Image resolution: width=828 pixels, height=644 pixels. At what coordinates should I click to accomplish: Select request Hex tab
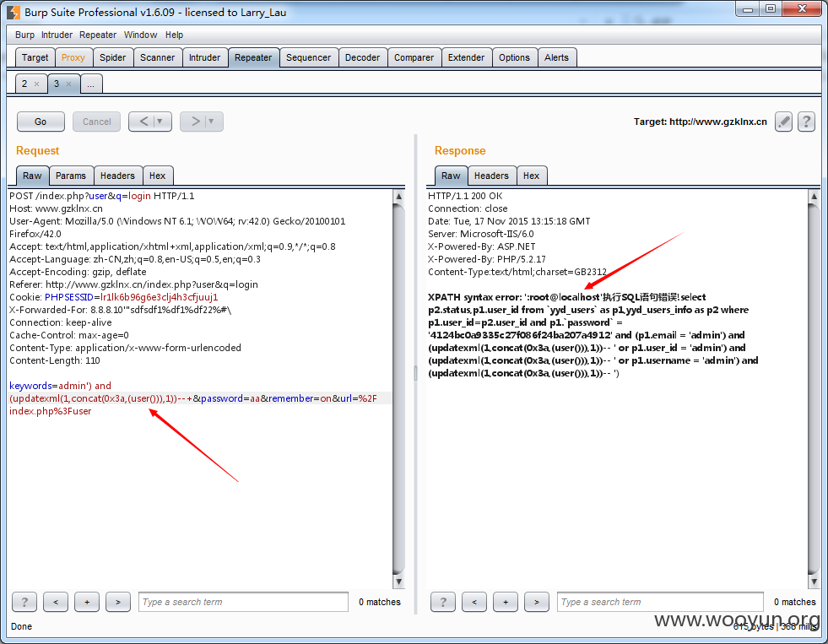(157, 176)
